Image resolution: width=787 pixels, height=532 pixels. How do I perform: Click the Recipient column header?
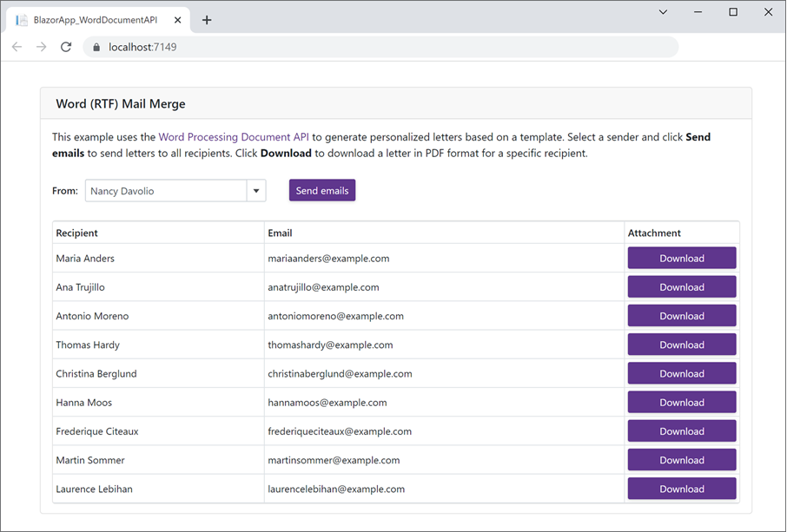click(76, 233)
